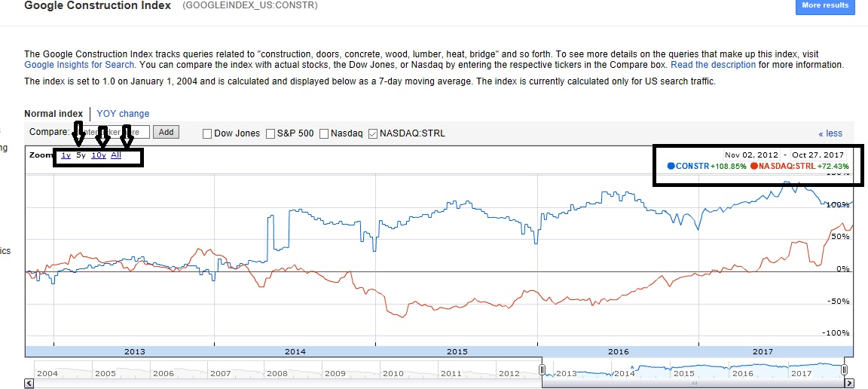Set chart zoom to 5y
The height and width of the screenshot is (389, 868).
click(x=81, y=155)
